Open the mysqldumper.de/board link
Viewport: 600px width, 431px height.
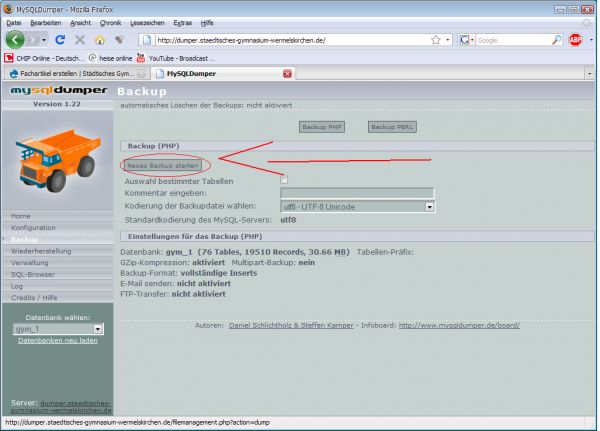point(459,325)
